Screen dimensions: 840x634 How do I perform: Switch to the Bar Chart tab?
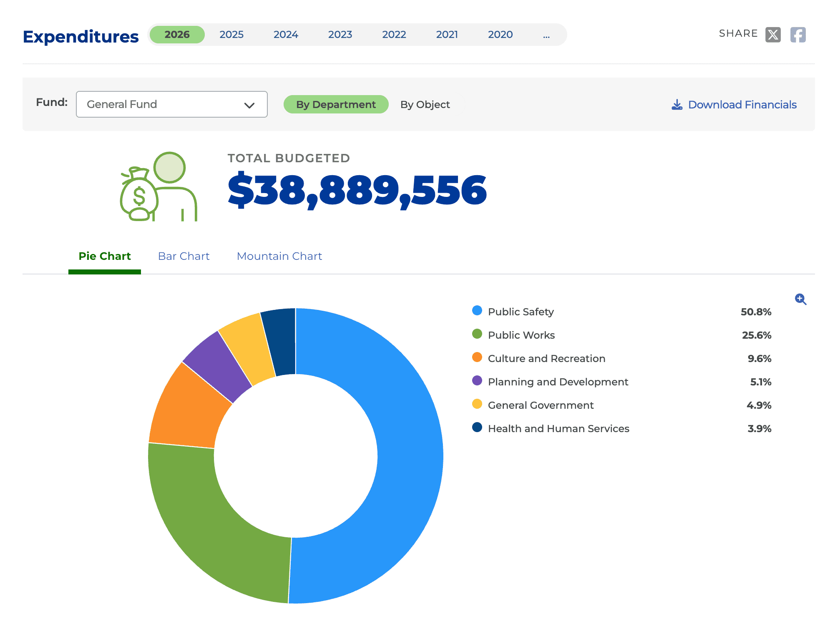coord(184,256)
